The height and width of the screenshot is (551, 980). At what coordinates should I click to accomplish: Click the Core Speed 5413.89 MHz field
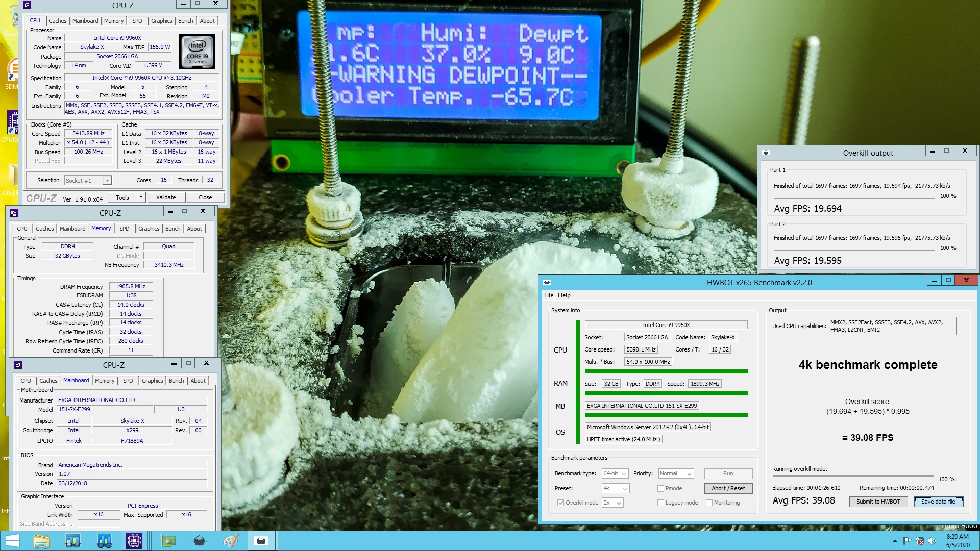pos(88,133)
